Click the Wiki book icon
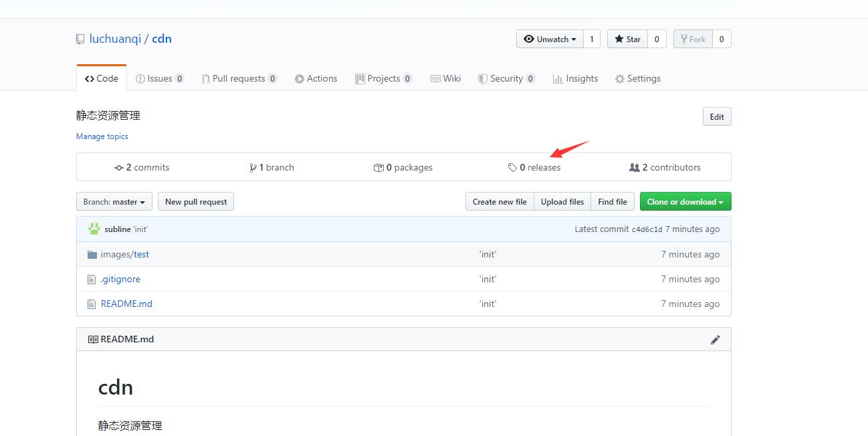The height and width of the screenshot is (436, 868). pos(435,79)
